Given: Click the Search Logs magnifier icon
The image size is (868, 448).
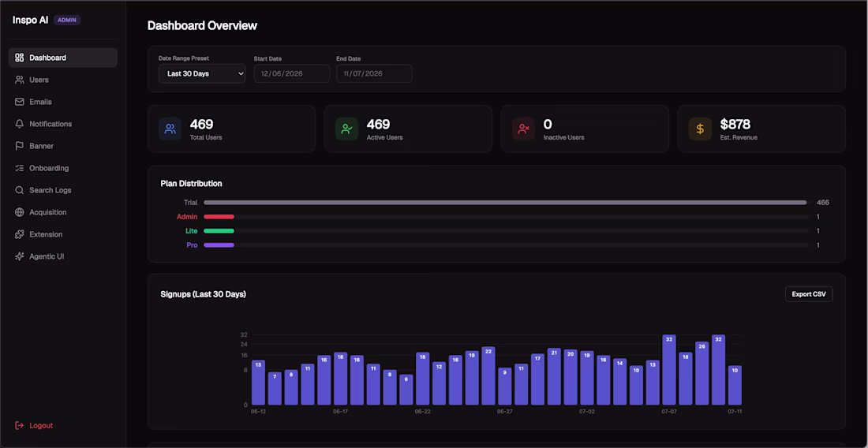Looking at the screenshot, I should (20, 190).
